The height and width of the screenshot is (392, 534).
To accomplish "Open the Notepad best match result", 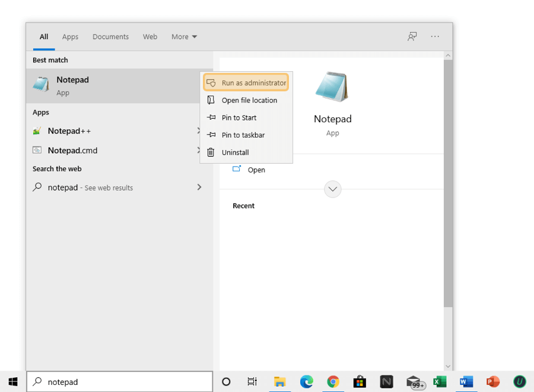I will click(x=113, y=86).
